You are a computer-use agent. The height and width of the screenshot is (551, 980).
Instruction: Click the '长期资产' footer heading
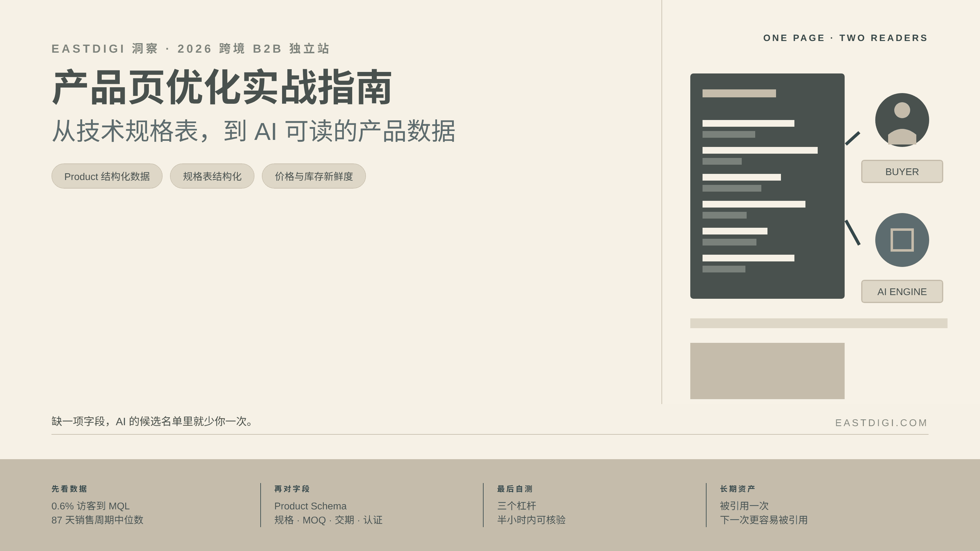click(x=737, y=489)
